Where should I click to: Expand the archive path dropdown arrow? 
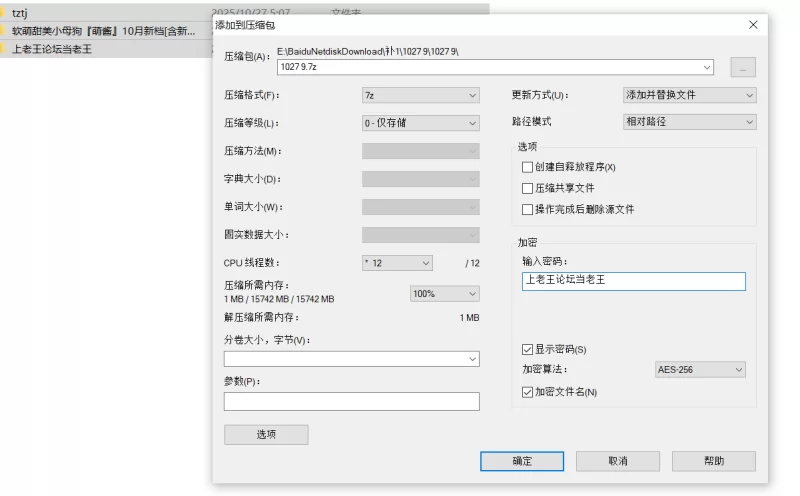[x=707, y=67]
